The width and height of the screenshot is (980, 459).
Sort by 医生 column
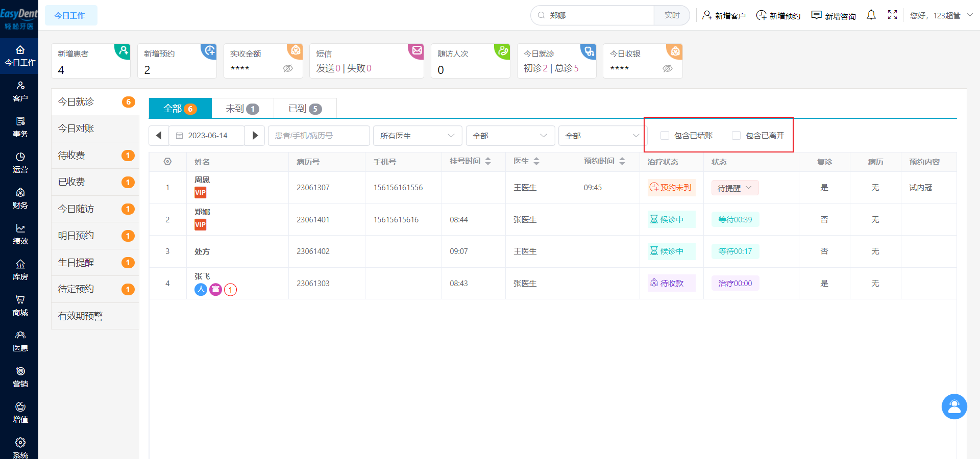pyautogui.click(x=536, y=161)
